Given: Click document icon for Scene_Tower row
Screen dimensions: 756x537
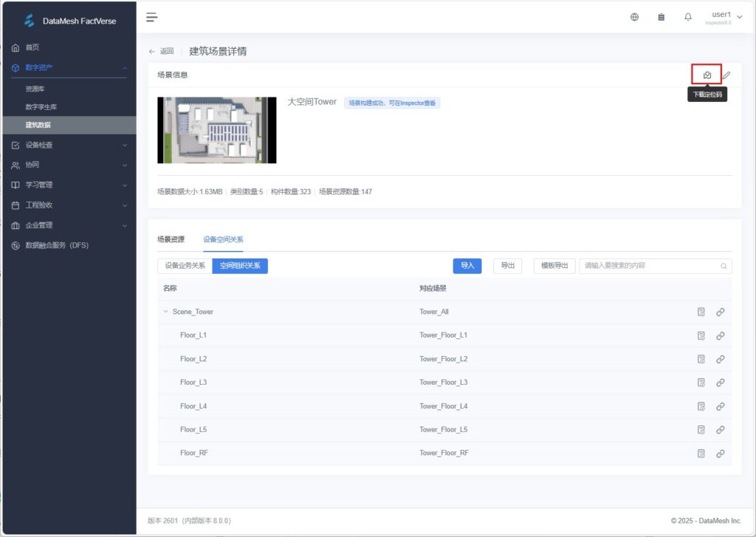Looking at the screenshot, I should pos(701,312).
